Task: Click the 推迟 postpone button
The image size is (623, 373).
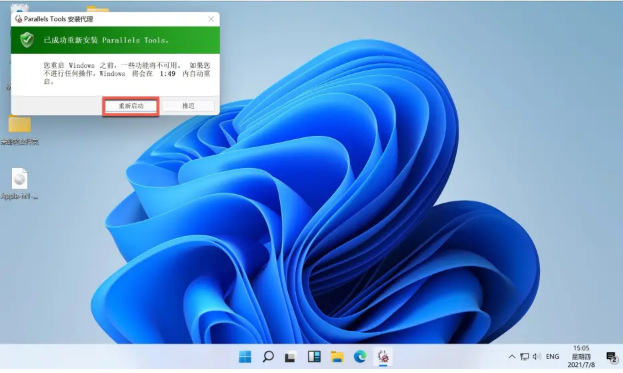Action: (188, 106)
